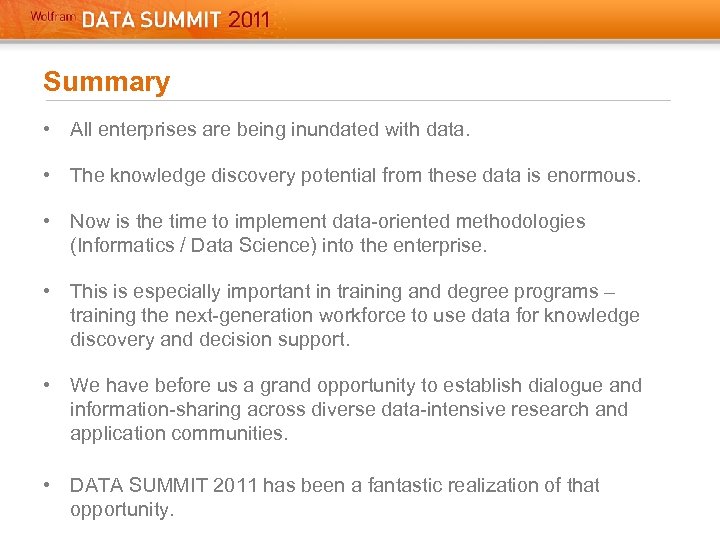Click the bullet dot before "All enterprises"

[48, 129]
